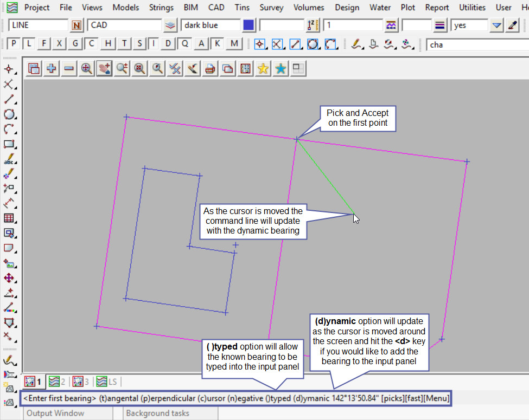Toggle the K snap button

pos(218,44)
